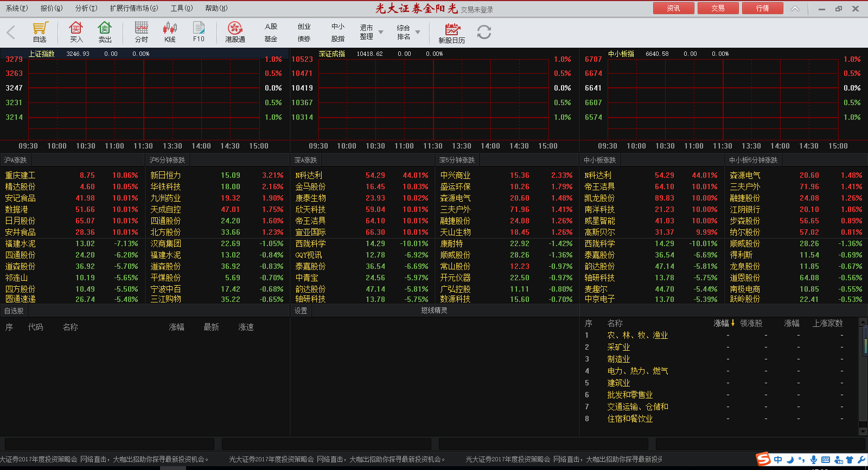
Task: Collapse the top bar with chevron
Action: (x=795, y=9)
